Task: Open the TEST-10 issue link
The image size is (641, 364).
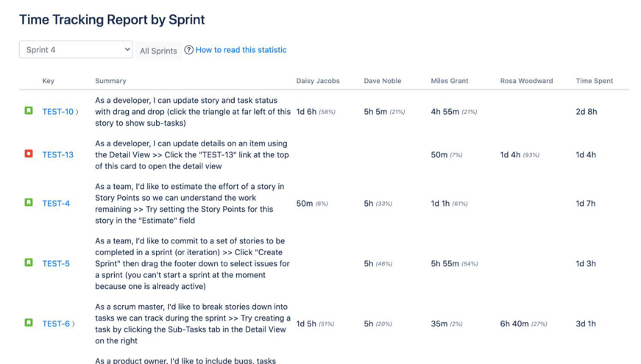Action: [x=57, y=112]
